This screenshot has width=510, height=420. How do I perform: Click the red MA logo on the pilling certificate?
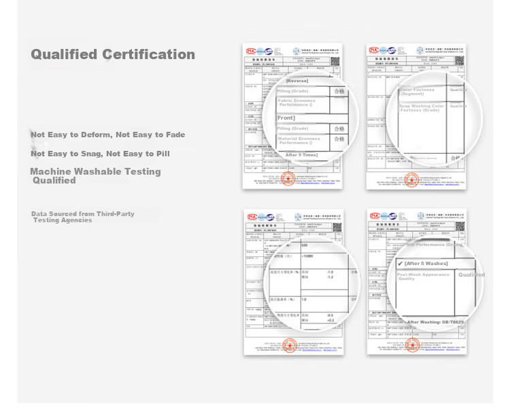(251, 51)
